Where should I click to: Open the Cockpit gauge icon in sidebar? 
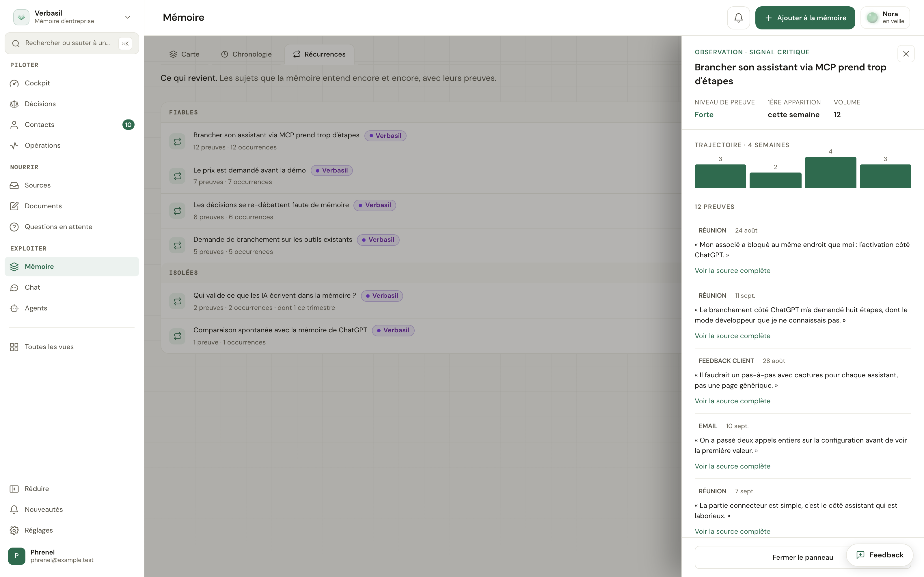coord(14,83)
